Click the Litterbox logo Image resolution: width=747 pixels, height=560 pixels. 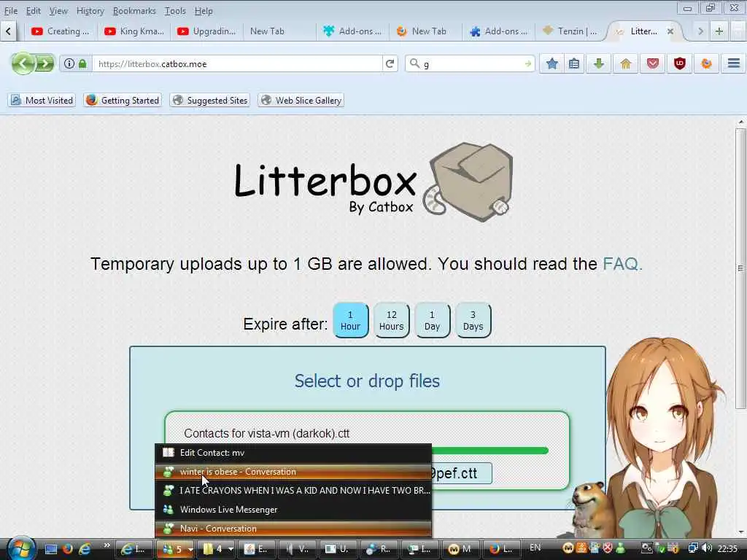point(373,183)
